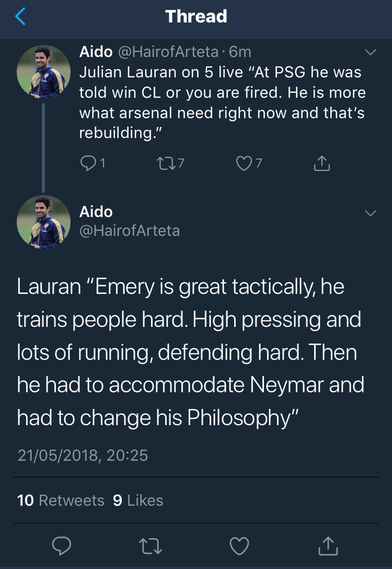Like the main tweet about Emery

coord(239,547)
